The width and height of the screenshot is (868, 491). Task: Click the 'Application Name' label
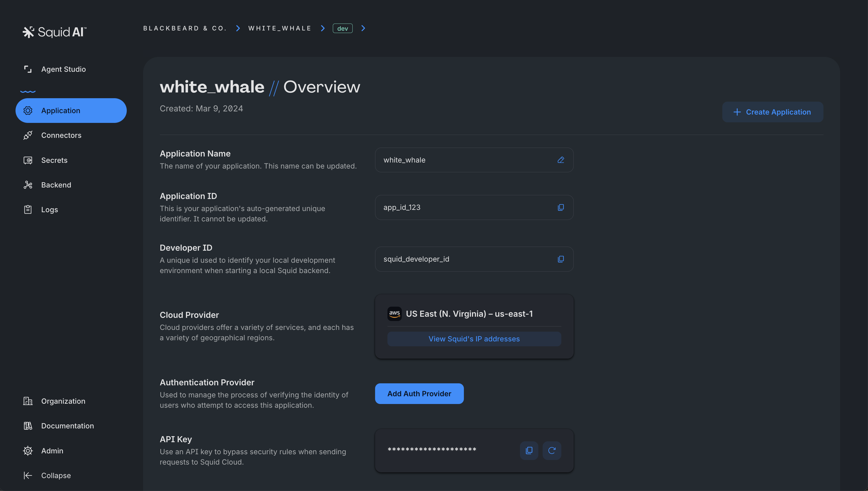tap(195, 153)
